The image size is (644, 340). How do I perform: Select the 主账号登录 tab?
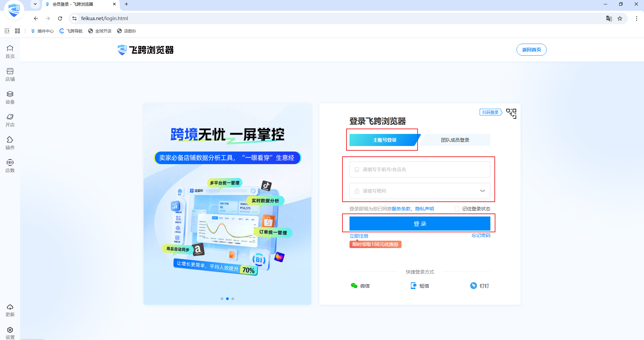(x=385, y=140)
